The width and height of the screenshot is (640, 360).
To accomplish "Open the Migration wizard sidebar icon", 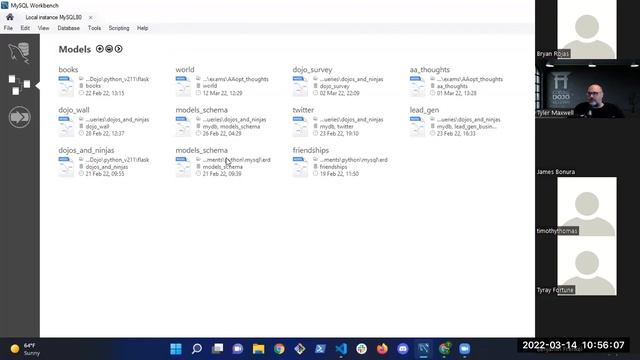I will [19, 117].
